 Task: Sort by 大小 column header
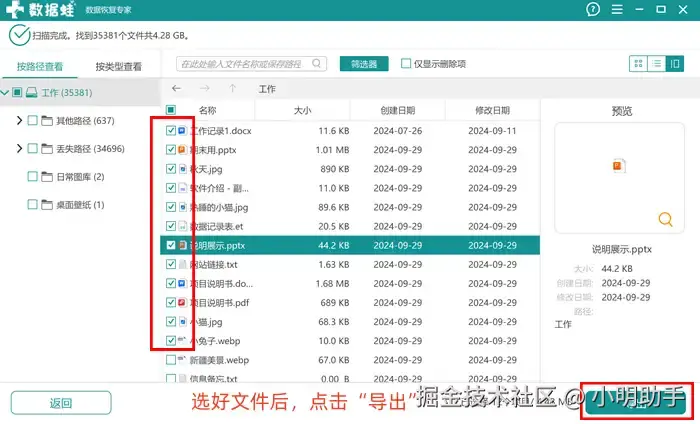302,110
